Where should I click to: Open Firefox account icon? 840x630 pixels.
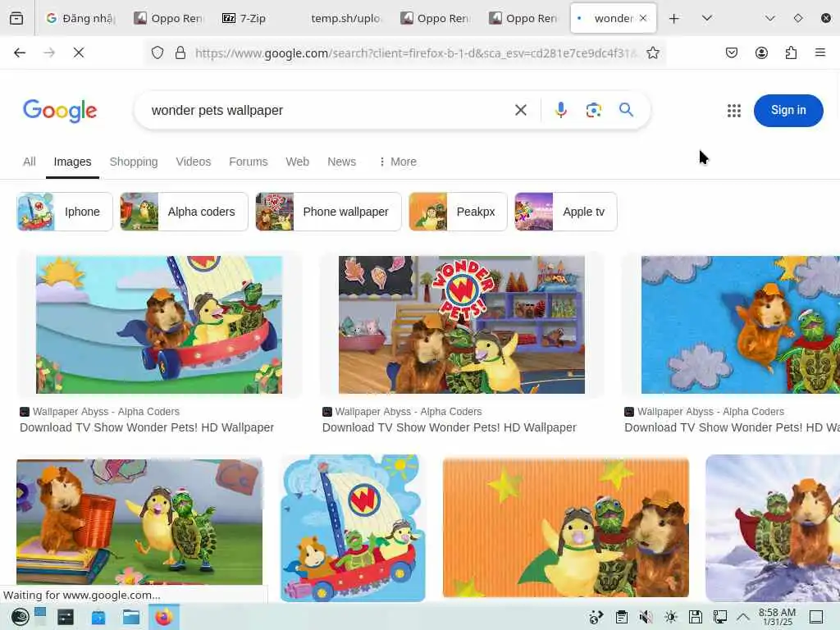click(x=761, y=52)
